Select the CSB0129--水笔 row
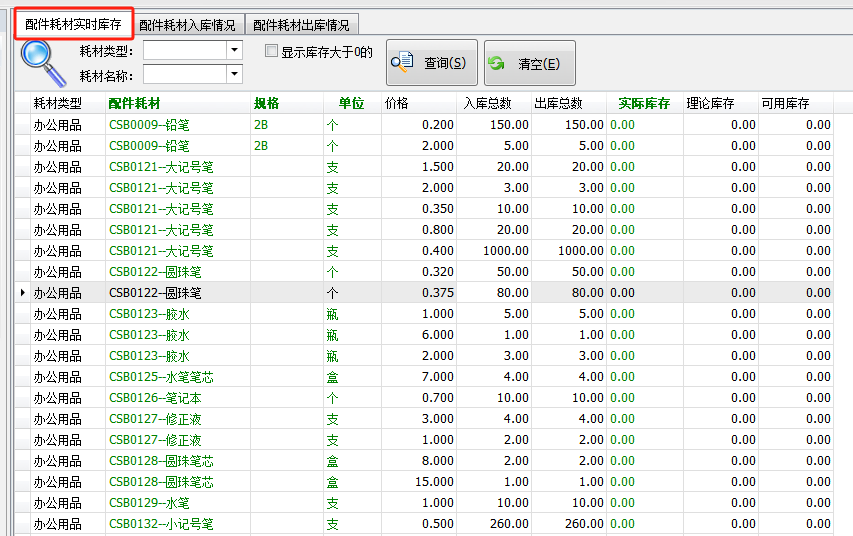853x536 pixels. 424,503
